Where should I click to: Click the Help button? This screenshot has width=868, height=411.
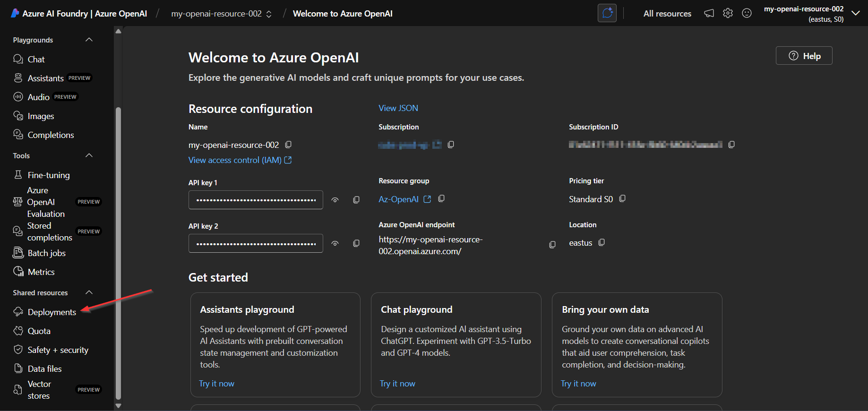point(804,56)
